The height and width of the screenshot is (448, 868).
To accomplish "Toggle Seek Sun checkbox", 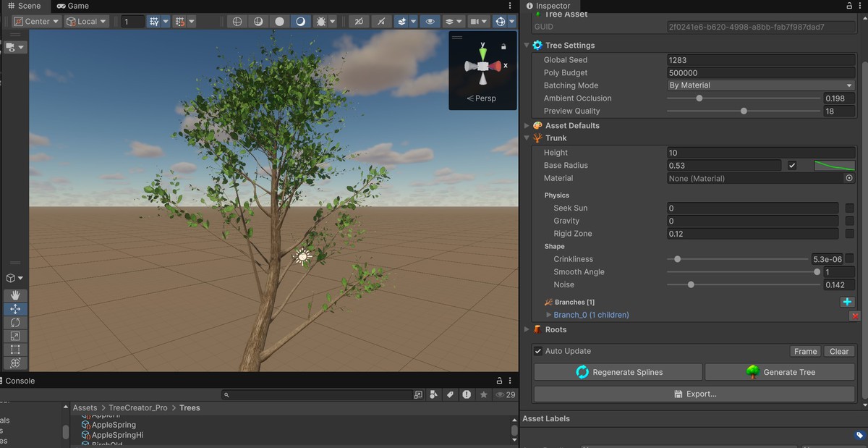I will pos(849,208).
